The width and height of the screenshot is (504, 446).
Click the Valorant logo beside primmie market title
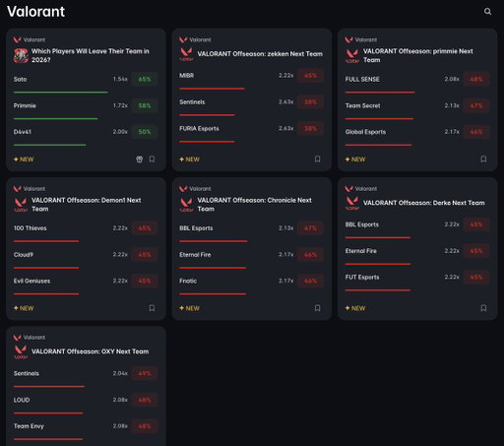click(x=352, y=55)
